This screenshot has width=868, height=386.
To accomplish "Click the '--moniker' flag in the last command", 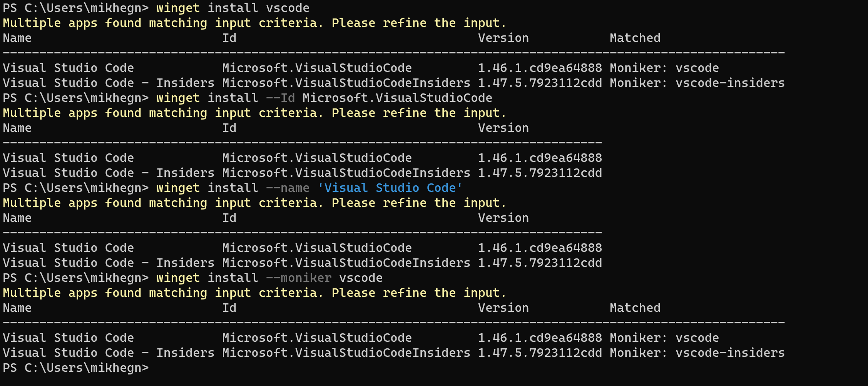I will click(x=299, y=278).
